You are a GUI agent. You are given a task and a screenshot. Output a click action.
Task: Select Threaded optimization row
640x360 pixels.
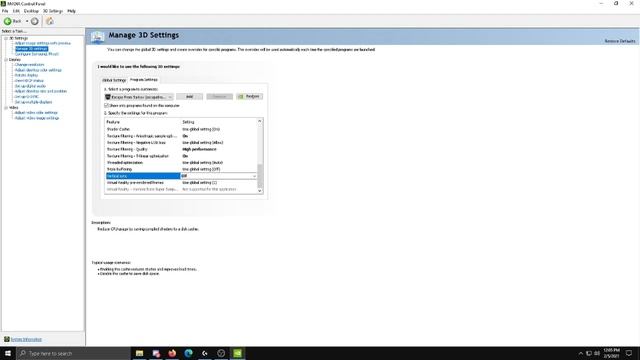(x=181, y=162)
